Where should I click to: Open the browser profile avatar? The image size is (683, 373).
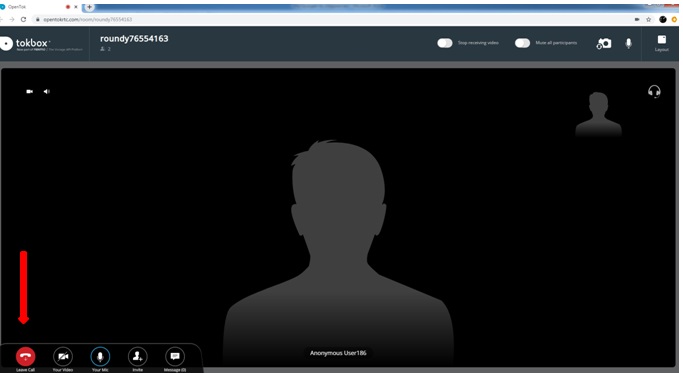[663, 19]
